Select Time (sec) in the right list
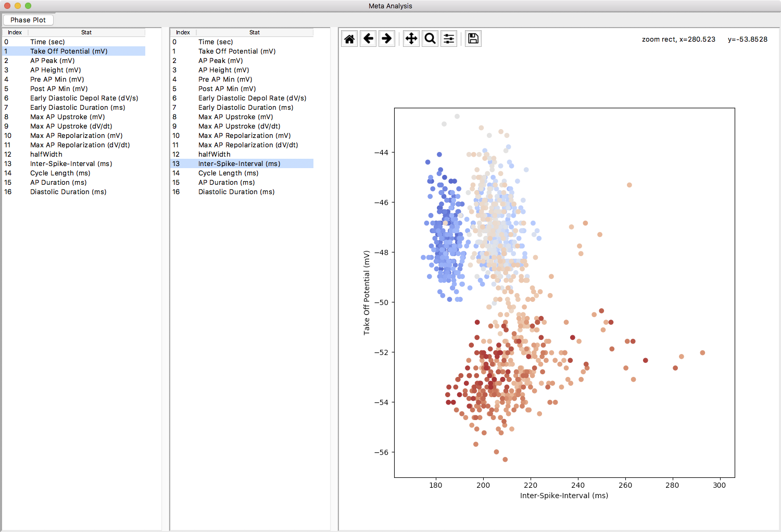The width and height of the screenshot is (781, 532). (x=242, y=42)
